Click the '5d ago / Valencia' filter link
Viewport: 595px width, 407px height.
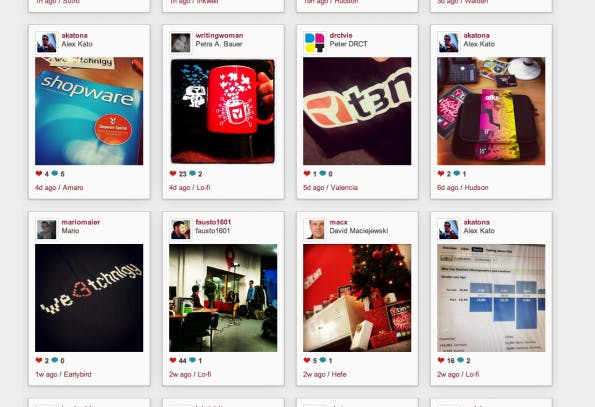point(331,187)
